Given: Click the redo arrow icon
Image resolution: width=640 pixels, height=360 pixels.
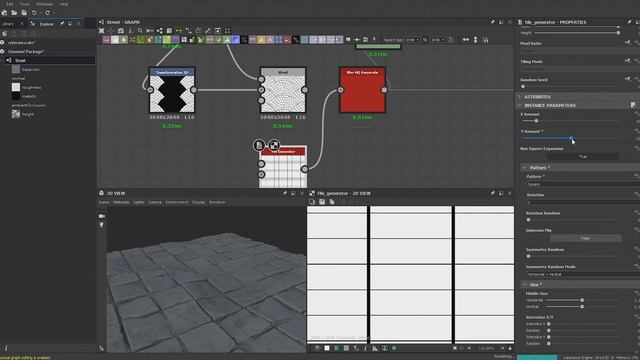Looking at the screenshot, I should 47,13.
